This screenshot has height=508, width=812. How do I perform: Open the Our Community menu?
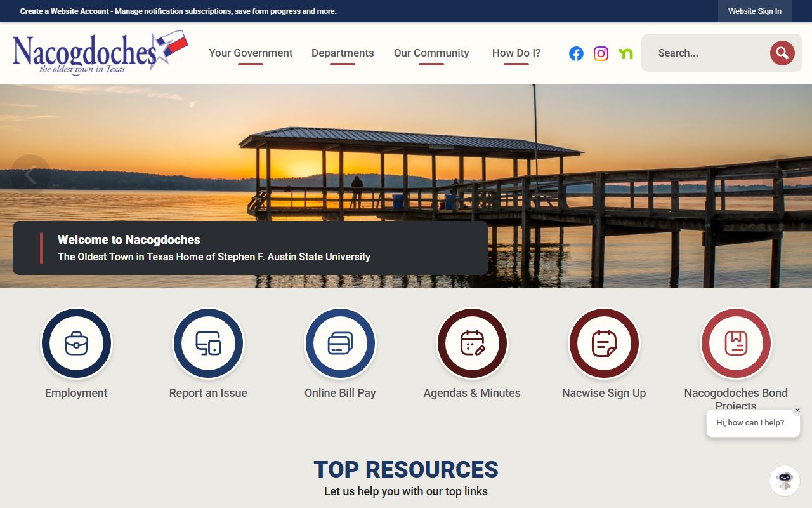[431, 53]
